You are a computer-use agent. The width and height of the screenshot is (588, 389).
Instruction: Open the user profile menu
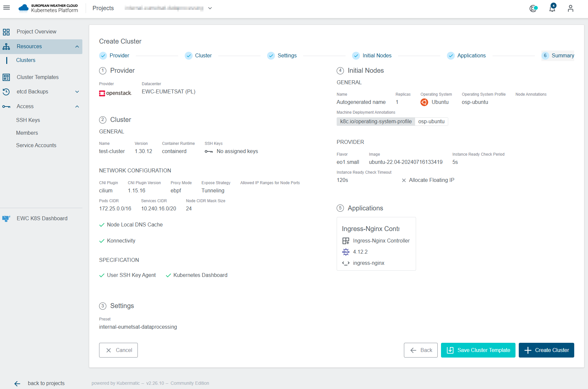(571, 8)
